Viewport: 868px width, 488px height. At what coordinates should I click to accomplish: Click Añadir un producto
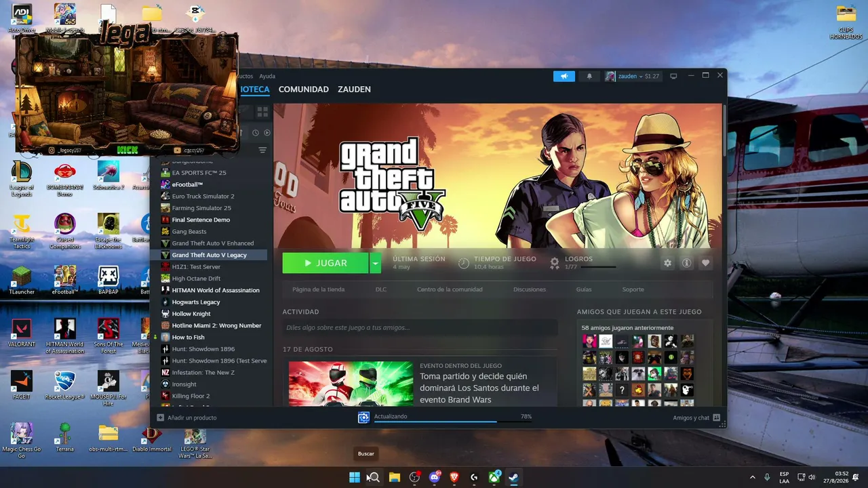tap(186, 418)
